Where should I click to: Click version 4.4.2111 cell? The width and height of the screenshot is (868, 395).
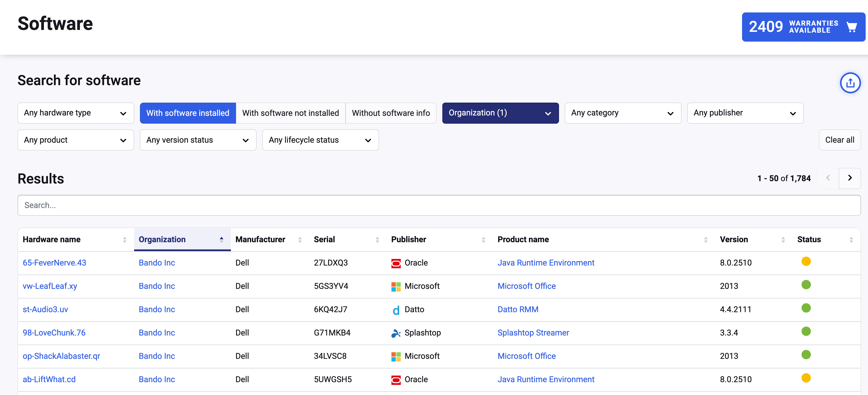[736, 309]
